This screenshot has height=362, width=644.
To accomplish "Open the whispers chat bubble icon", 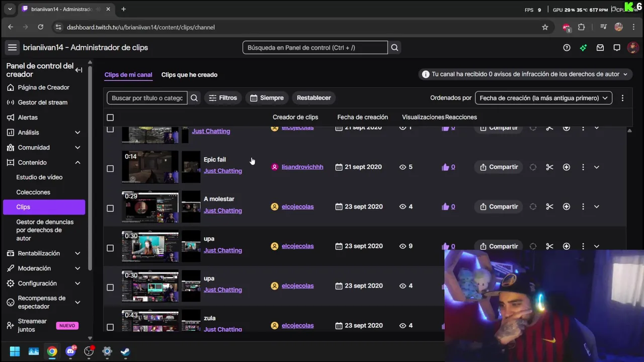I will tap(616, 48).
